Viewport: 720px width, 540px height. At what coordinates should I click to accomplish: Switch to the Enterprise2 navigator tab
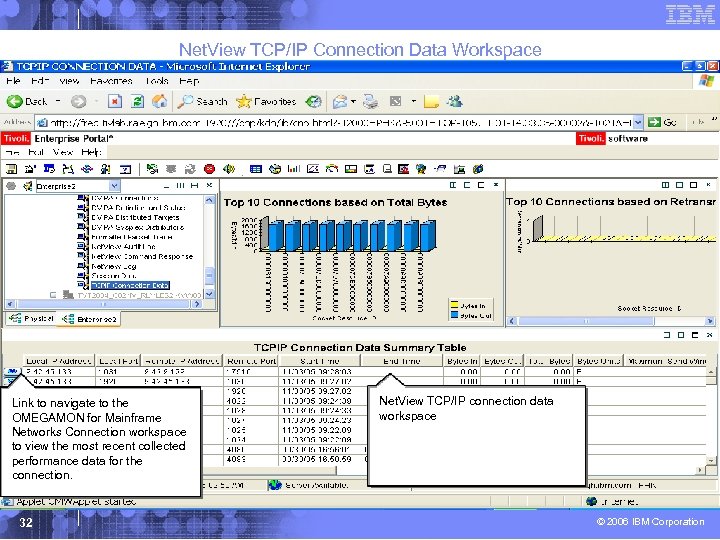(x=90, y=319)
